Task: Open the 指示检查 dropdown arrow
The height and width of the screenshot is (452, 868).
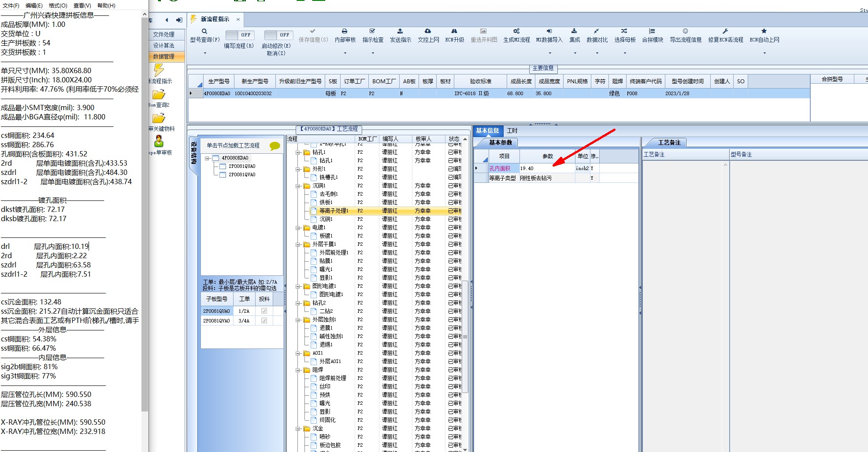Action: pos(373,53)
